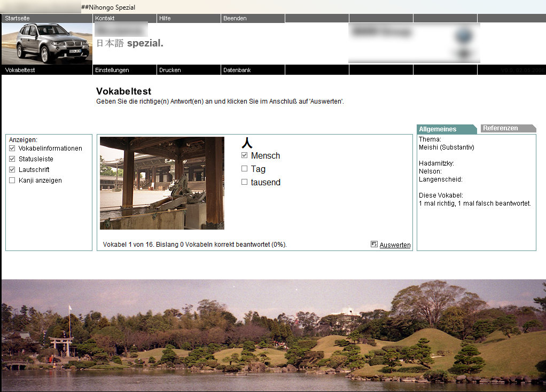The height and width of the screenshot is (392, 546).
Task: Click the Auswerten icon beside the link
Action: click(374, 244)
